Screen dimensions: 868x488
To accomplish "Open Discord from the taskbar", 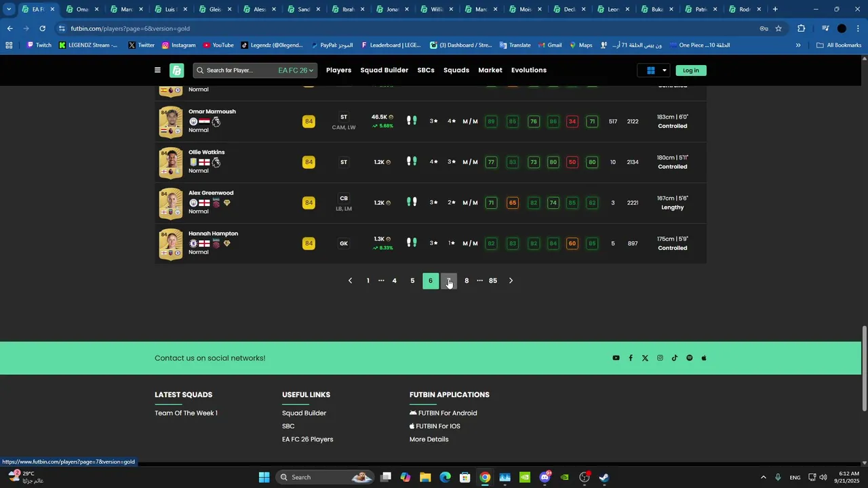I will [x=545, y=477].
